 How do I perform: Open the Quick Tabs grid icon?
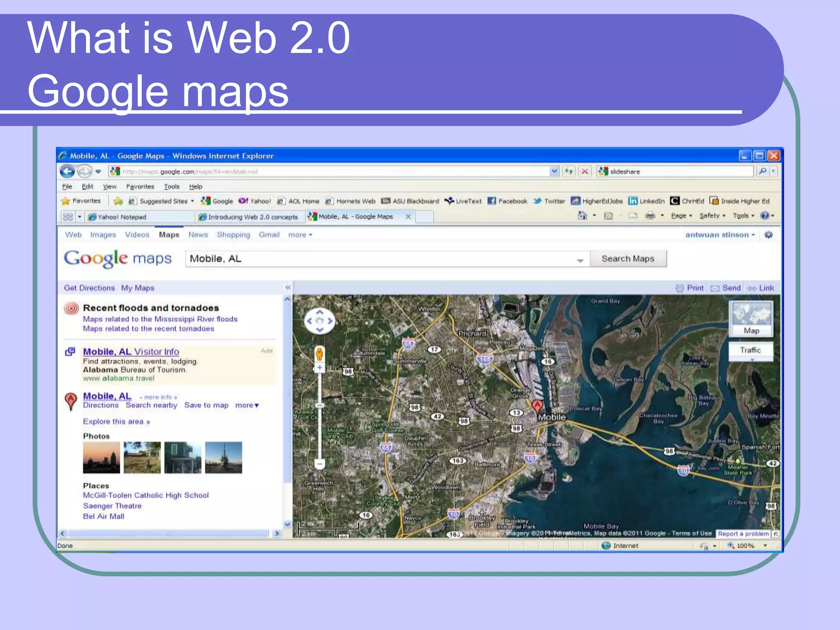tap(68, 217)
